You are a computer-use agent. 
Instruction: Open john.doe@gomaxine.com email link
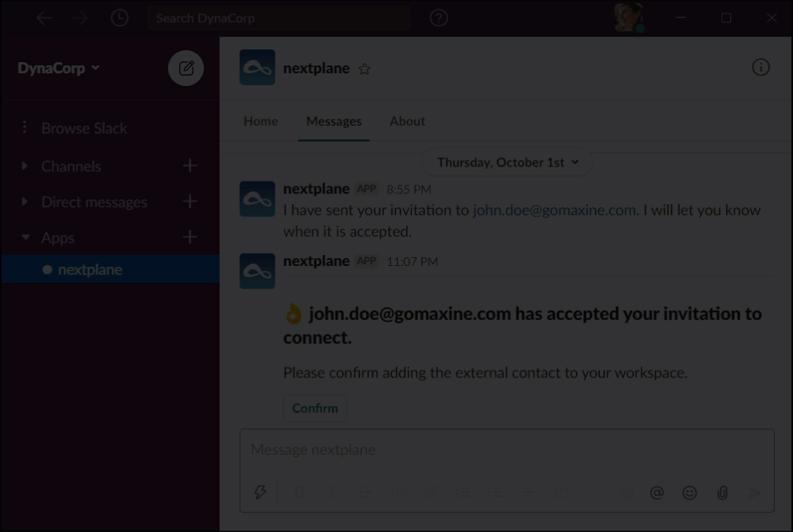[554, 210]
